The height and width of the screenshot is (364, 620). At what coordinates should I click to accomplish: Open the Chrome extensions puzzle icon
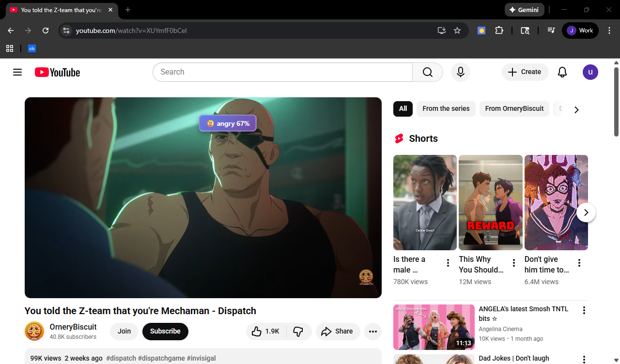499,30
